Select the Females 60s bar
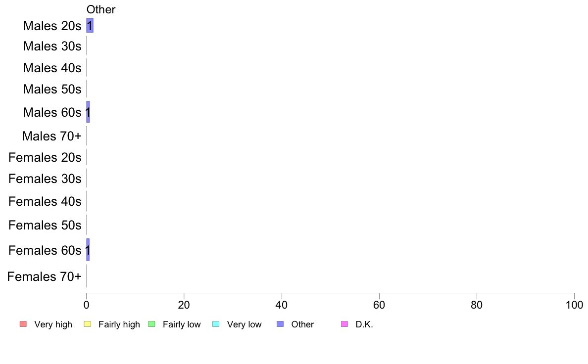The height and width of the screenshot is (364, 588). click(88, 250)
